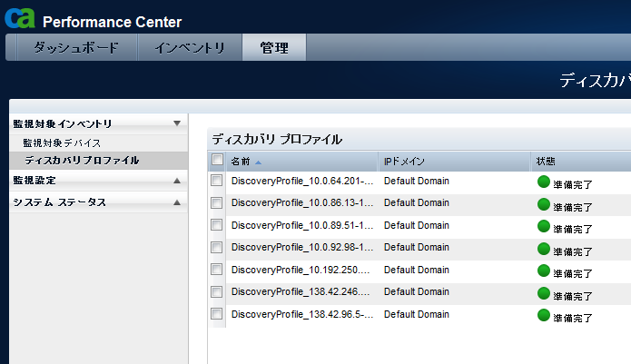Image resolution: width=631 pixels, height=364 pixels.
Task: Click green status icon for DiscoveryProfile_10.192.250
Action: (x=544, y=271)
